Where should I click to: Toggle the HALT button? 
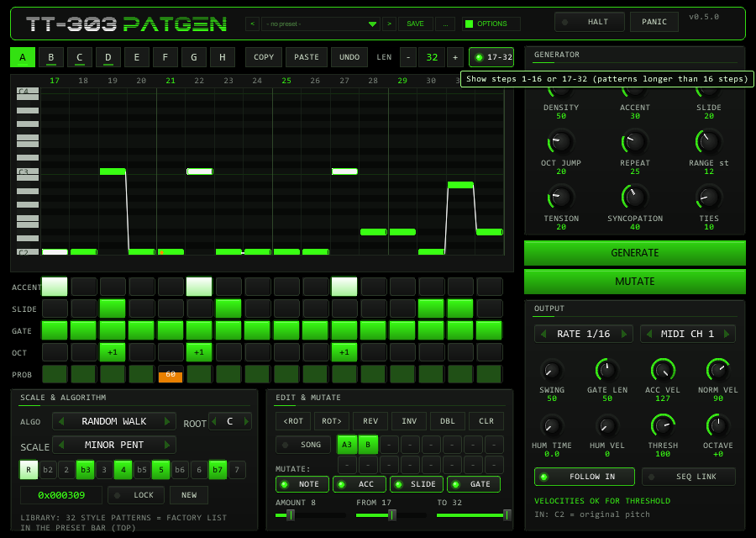589,22
